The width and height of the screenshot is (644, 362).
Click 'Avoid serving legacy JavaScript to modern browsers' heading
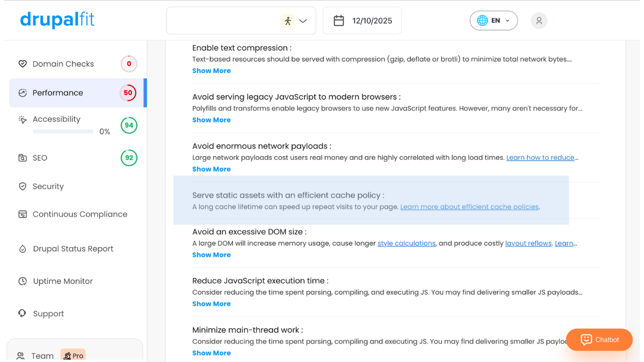297,97
